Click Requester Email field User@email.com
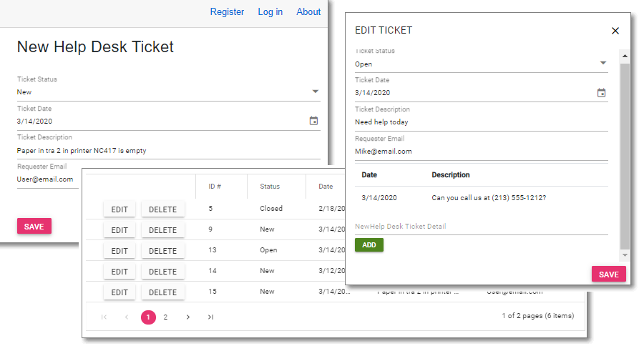Image resolution: width=644 pixels, height=351 pixels. (48, 179)
